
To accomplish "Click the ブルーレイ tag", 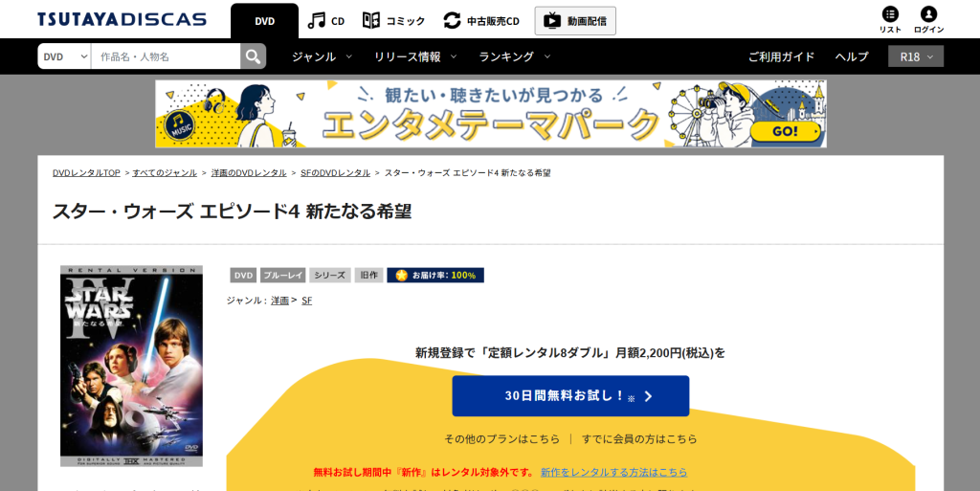I will tap(282, 276).
